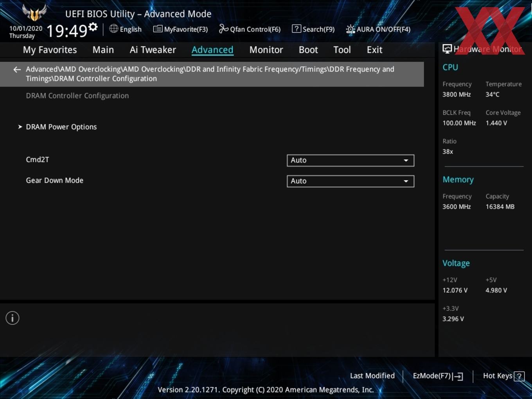Click the version copyright text

pos(266,390)
